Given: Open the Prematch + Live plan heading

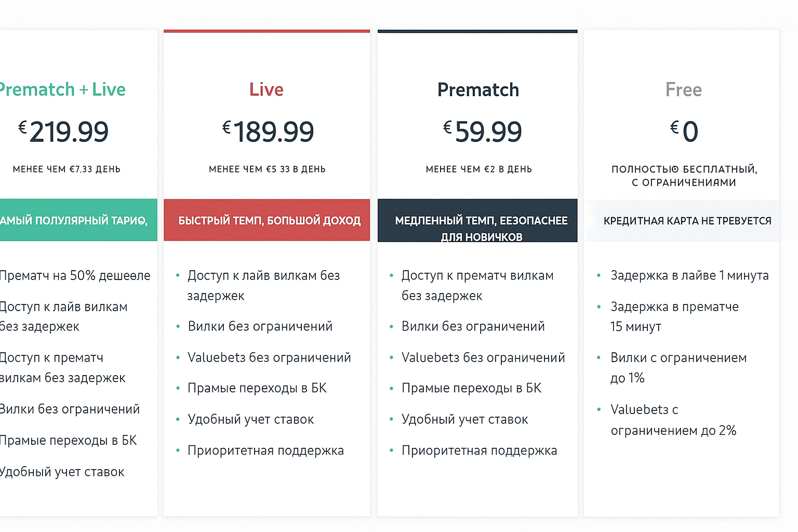Looking at the screenshot, I should pos(62,90).
